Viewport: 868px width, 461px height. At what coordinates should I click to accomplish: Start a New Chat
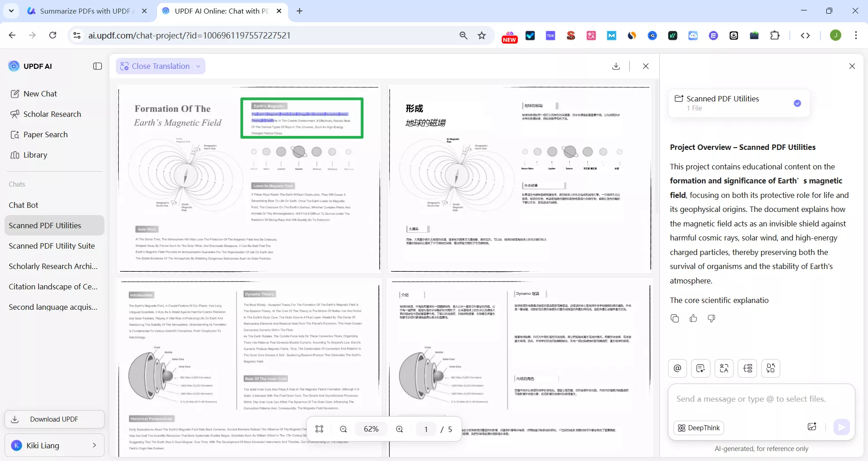41,94
